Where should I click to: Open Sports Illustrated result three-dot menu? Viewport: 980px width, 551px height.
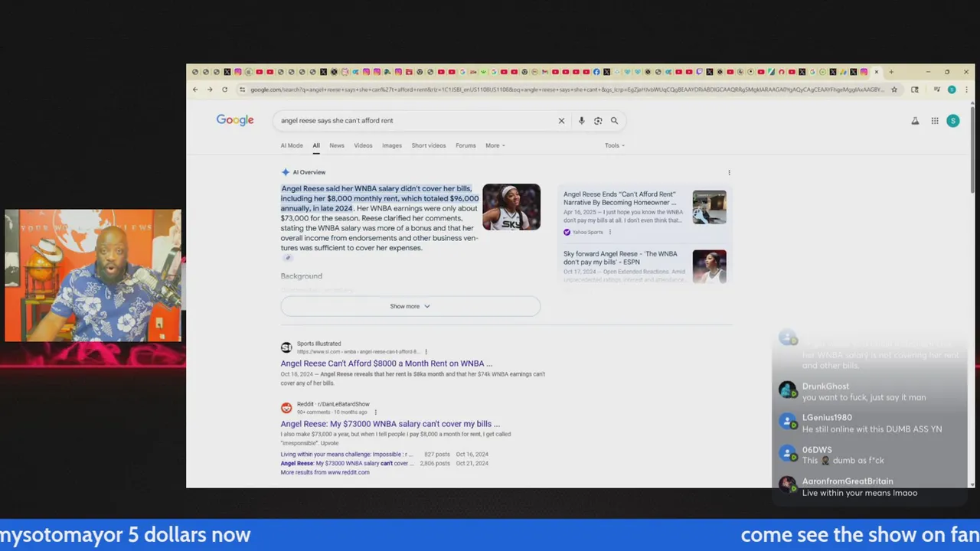click(x=426, y=351)
